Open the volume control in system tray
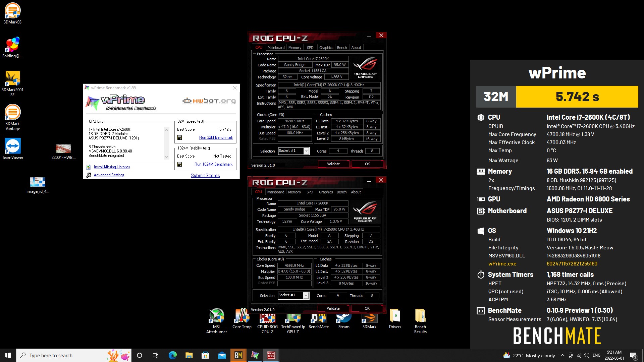The image size is (644, 362). (x=587, y=355)
